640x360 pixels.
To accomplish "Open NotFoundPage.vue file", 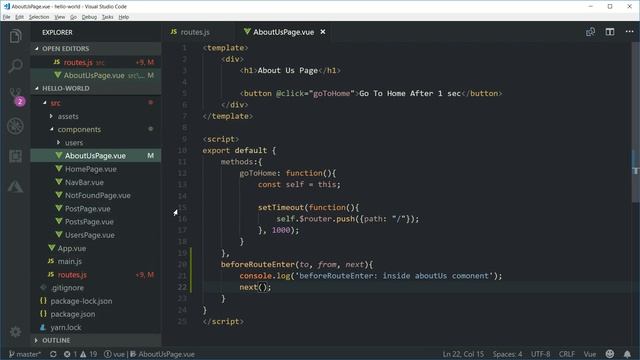I will 97,195.
